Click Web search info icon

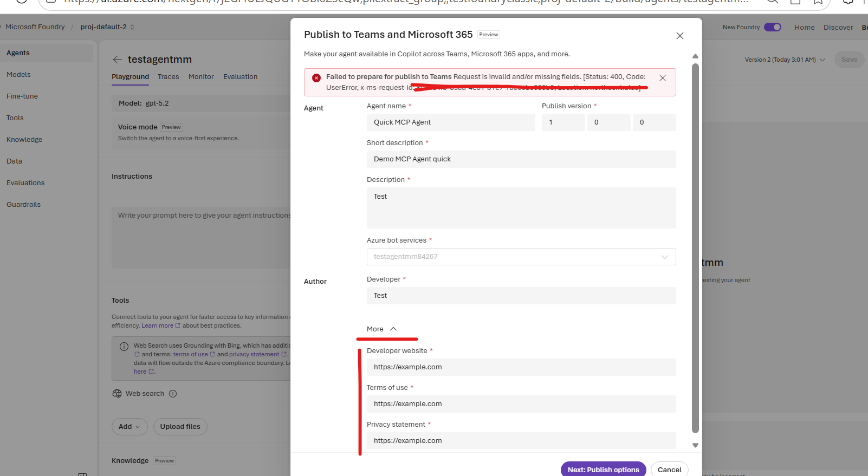(x=173, y=394)
